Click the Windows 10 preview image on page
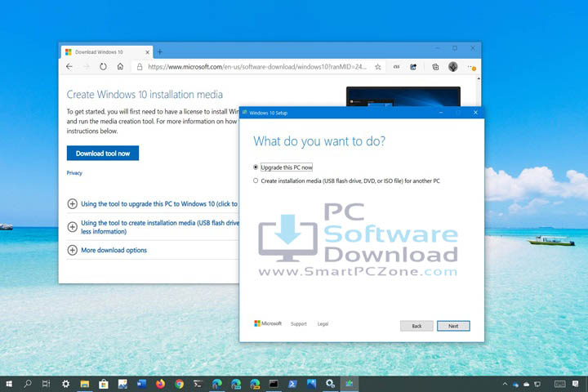Viewport: 588px width, 392px height. [x=403, y=96]
